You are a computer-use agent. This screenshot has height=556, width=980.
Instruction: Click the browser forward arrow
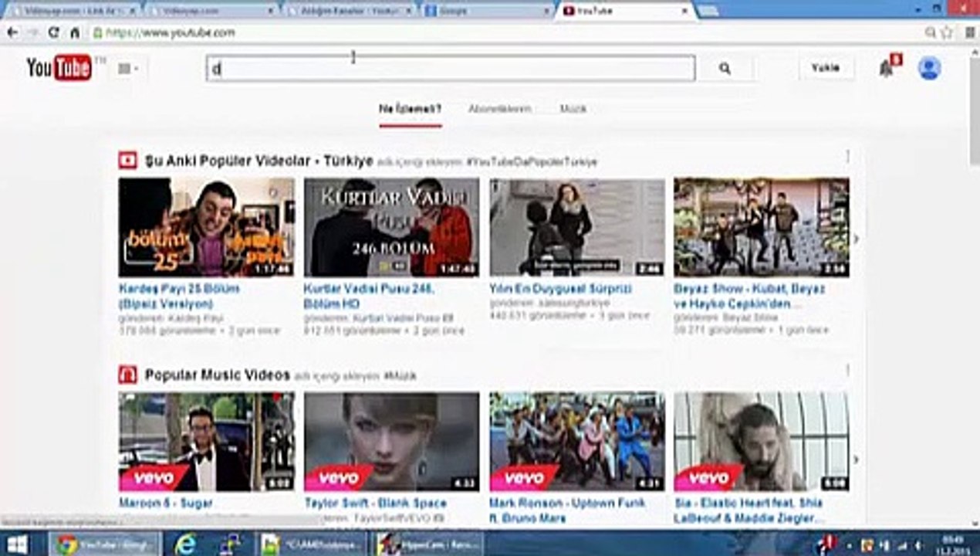tap(32, 32)
